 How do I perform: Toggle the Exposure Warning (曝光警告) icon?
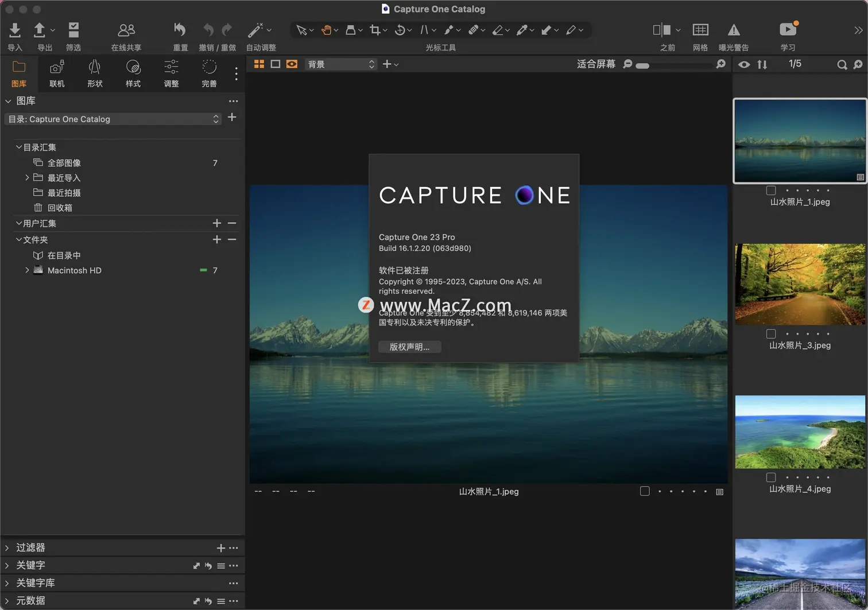tap(734, 30)
